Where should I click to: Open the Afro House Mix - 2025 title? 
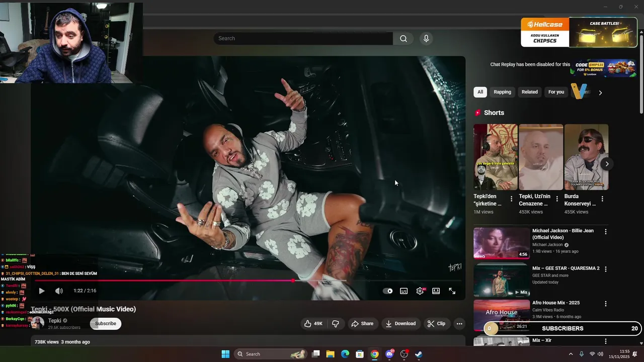[x=556, y=303]
